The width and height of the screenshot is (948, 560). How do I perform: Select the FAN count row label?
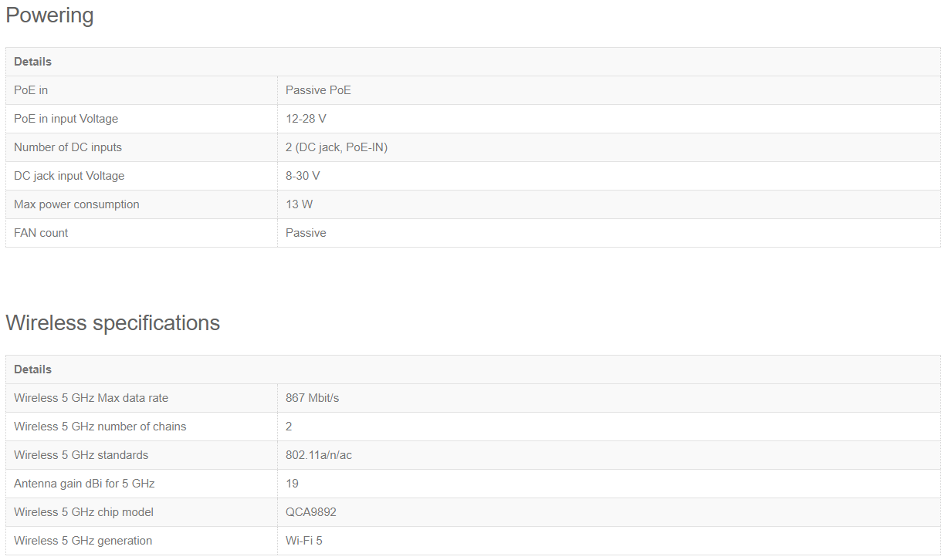coord(41,233)
